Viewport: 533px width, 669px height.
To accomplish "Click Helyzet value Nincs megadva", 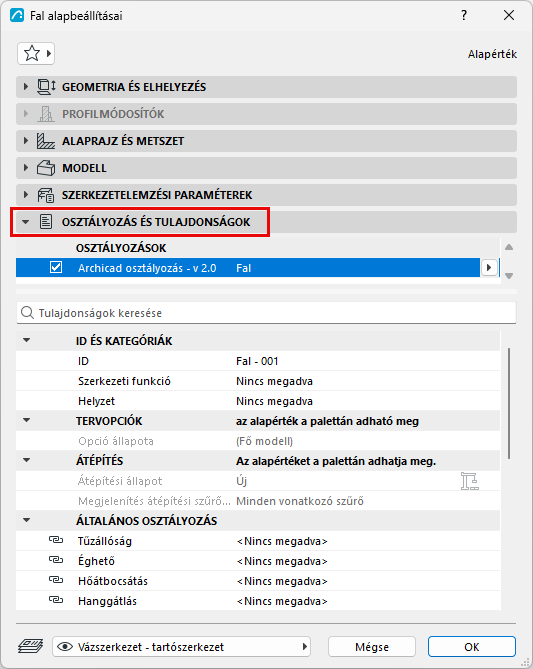I will [x=274, y=401].
